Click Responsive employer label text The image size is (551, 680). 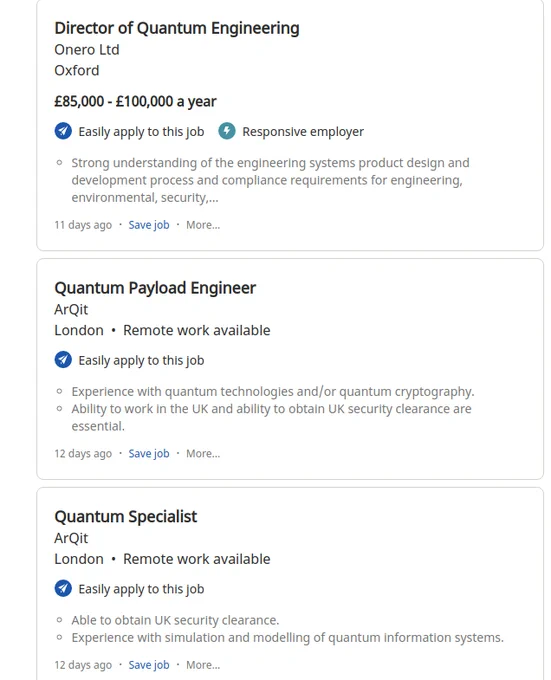click(303, 131)
